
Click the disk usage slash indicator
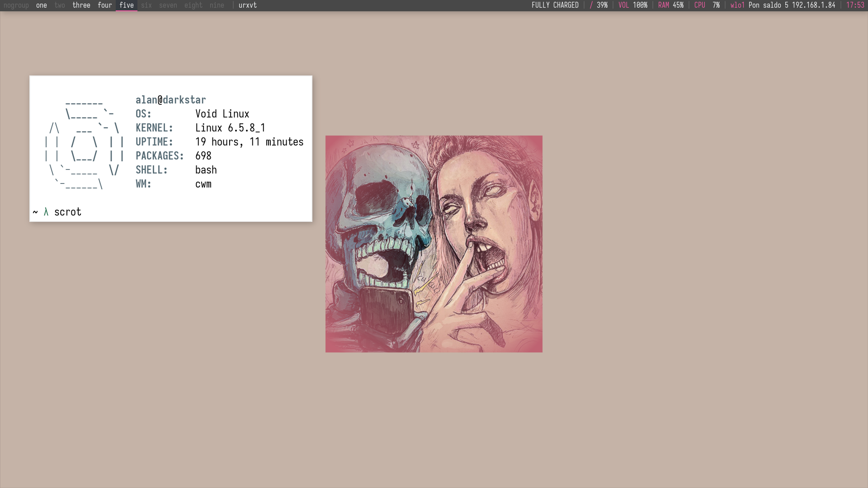[x=591, y=5]
